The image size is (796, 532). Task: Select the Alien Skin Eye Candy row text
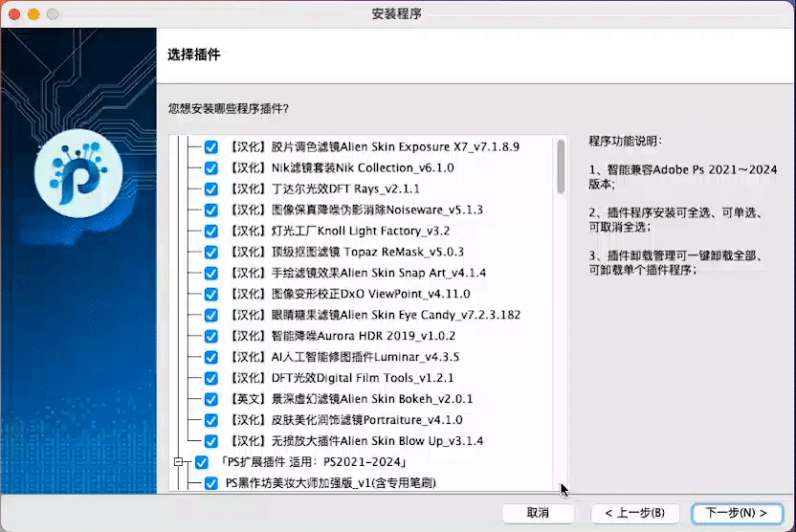(x=375, y=315)
